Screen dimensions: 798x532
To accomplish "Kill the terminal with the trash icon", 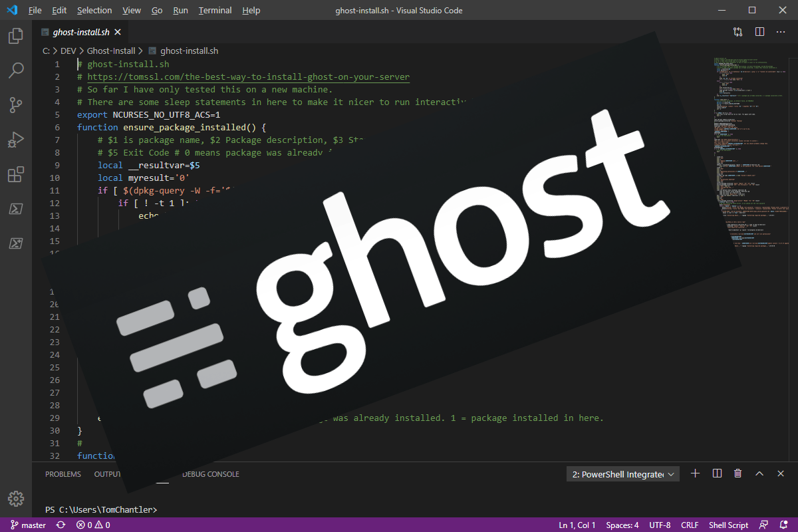I will (x=737, y=473).
